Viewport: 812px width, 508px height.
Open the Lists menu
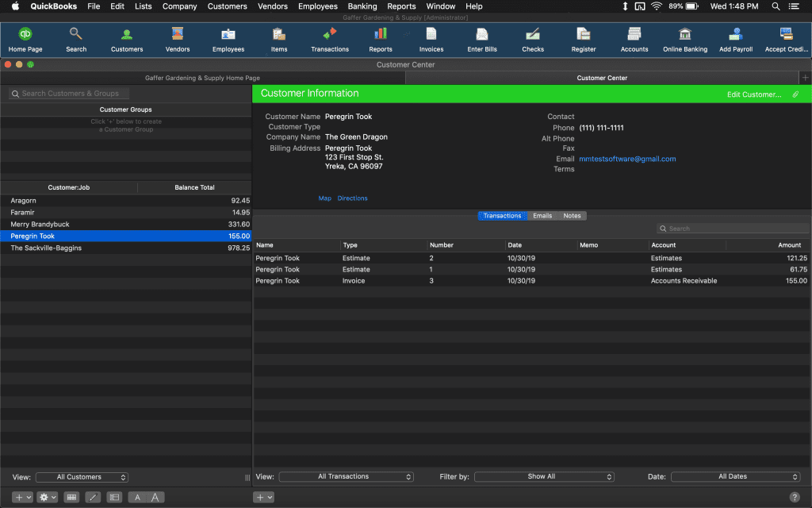(143, 6)
